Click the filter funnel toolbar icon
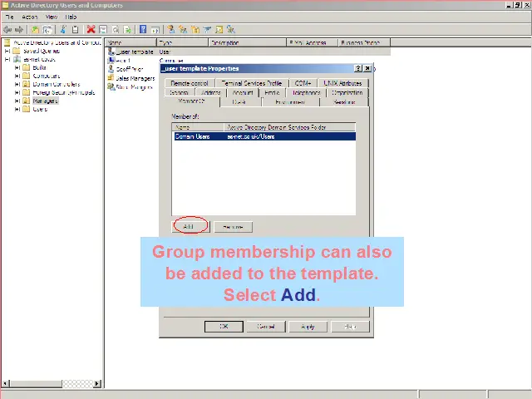This screenshot has height=399, width=532. point(206,29)
